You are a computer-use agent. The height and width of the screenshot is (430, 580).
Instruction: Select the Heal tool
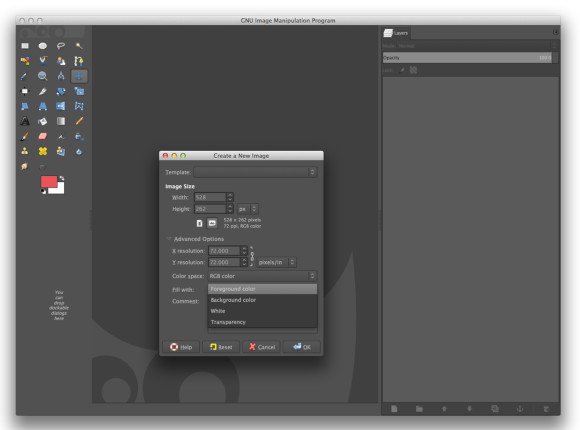[x=43, y=151]
